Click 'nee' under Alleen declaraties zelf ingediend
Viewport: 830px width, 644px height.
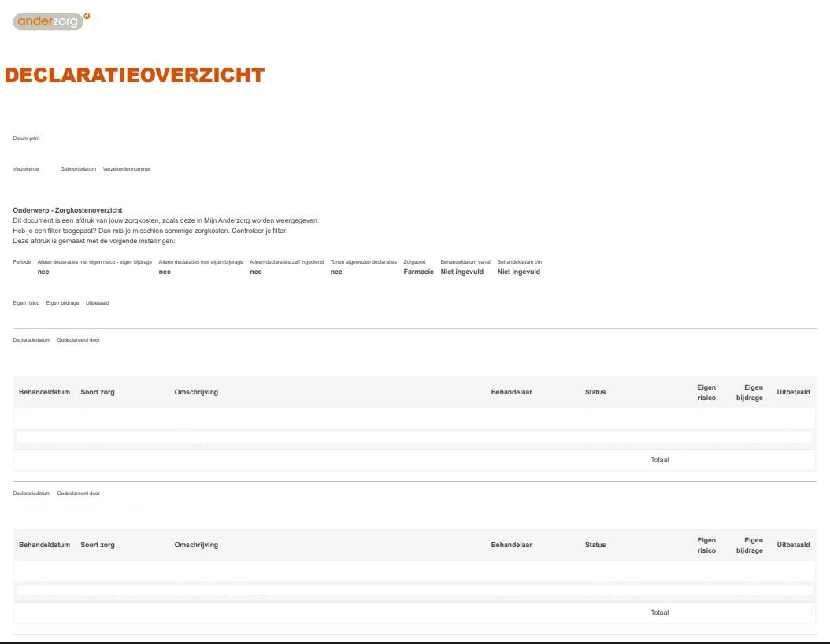[x=256, y=272]
